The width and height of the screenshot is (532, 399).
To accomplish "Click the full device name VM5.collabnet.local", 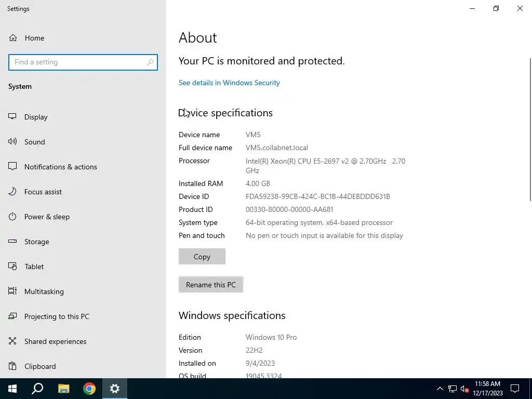I will point(277,148).
